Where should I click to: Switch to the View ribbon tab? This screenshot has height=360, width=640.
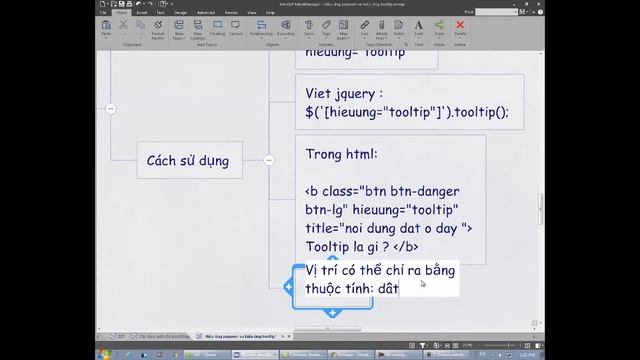[251, 13]
